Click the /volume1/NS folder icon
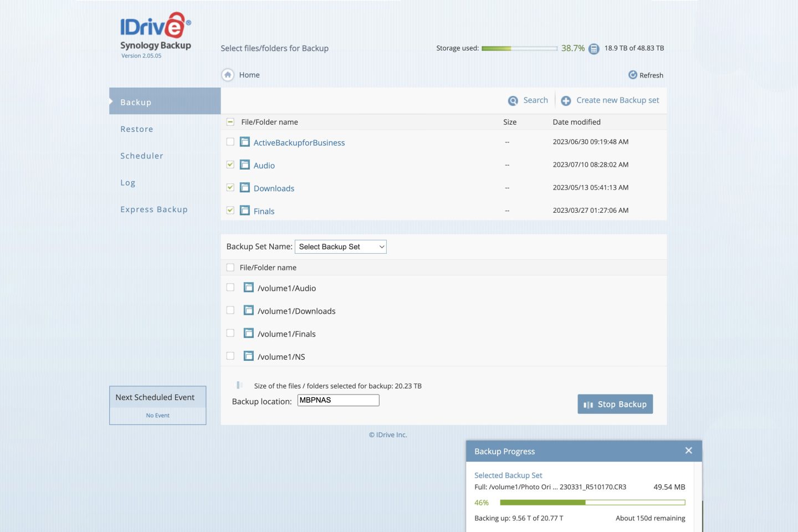The image size is (798, 532). tap(249, 356)
